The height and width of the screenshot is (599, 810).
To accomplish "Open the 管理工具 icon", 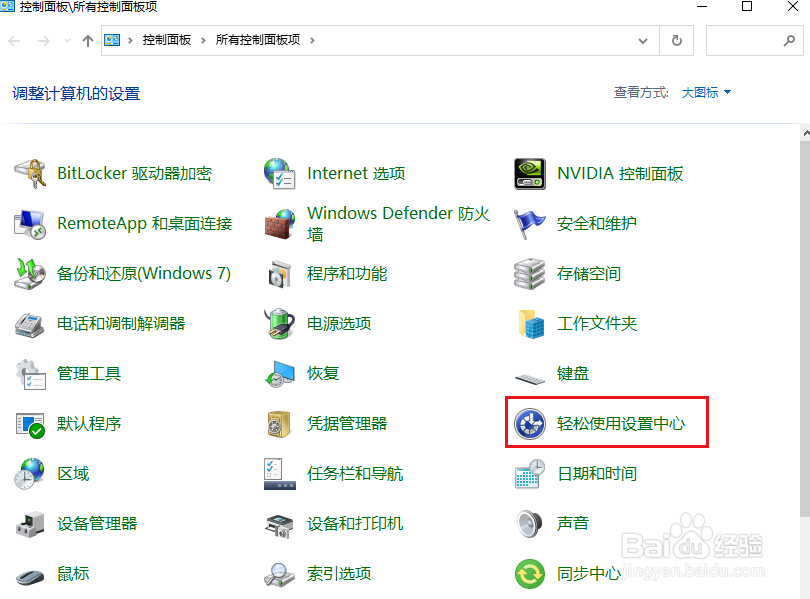I will pyautogui.click(x=30, y=374).
